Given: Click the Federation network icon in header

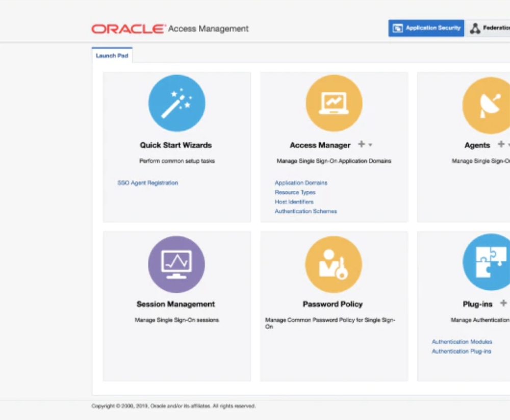Looking at the screenshot, I should pos(475,29).
